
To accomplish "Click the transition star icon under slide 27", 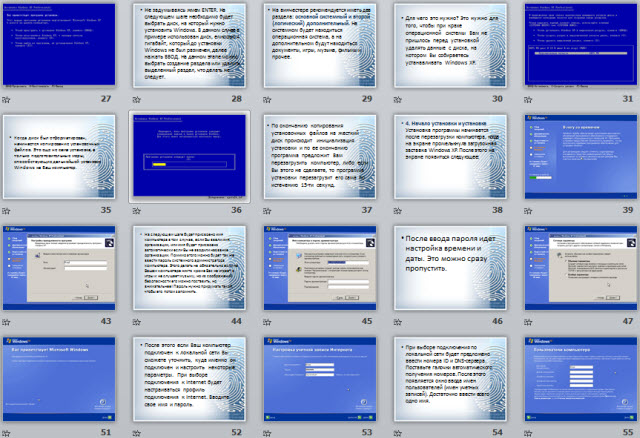I will 6,100.
